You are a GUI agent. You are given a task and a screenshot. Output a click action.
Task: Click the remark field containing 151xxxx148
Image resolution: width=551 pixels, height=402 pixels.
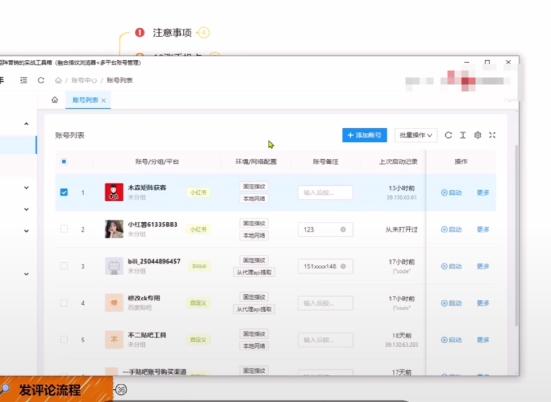click(x=325, y=266)
